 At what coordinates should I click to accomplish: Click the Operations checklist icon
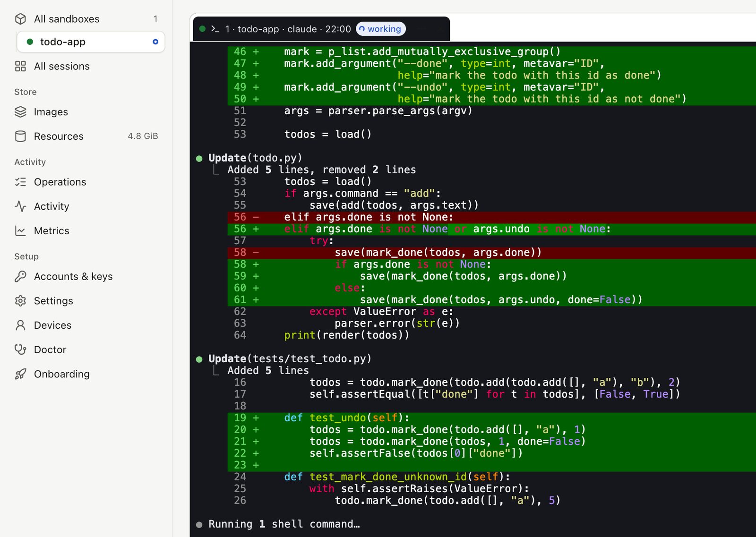[x=20, y=182]
